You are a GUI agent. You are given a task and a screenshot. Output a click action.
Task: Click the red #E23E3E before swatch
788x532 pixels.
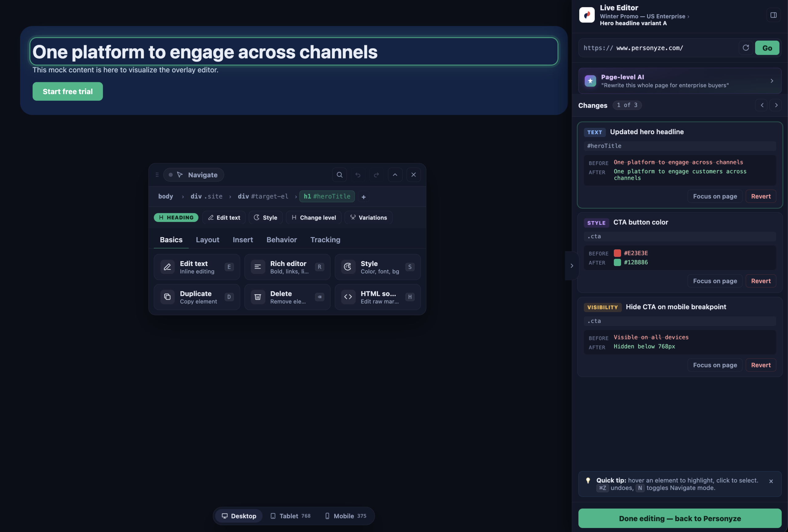pyautogui.click(x=617, y=253)
